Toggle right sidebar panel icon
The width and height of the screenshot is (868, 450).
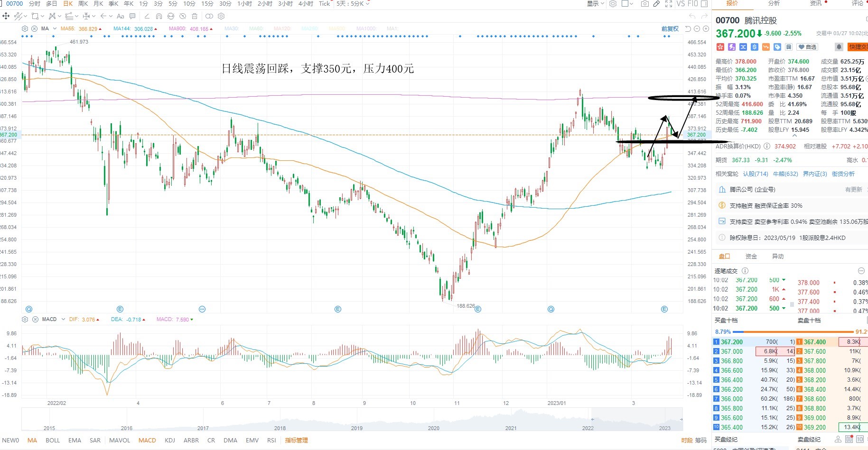pyautogui.click(x=704, y=4)
